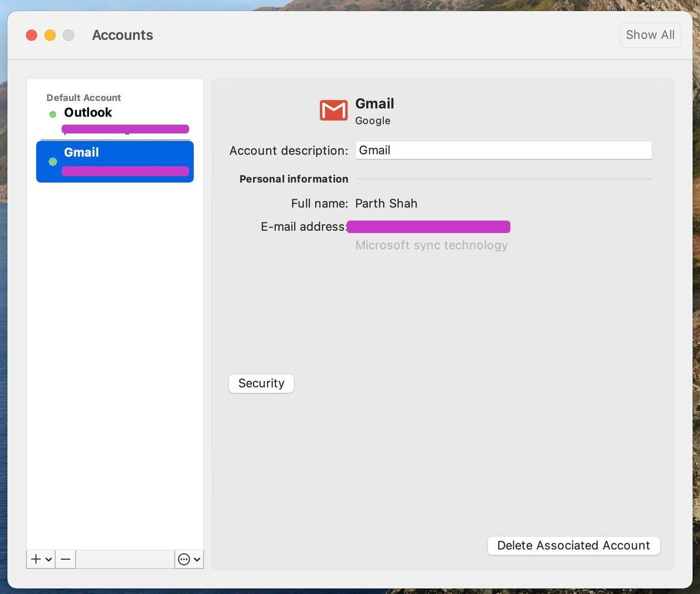Screen dimensions: 700x594
Task: Click the bold 'Gmail' heading beside the envelope
Action: [375, 104]
